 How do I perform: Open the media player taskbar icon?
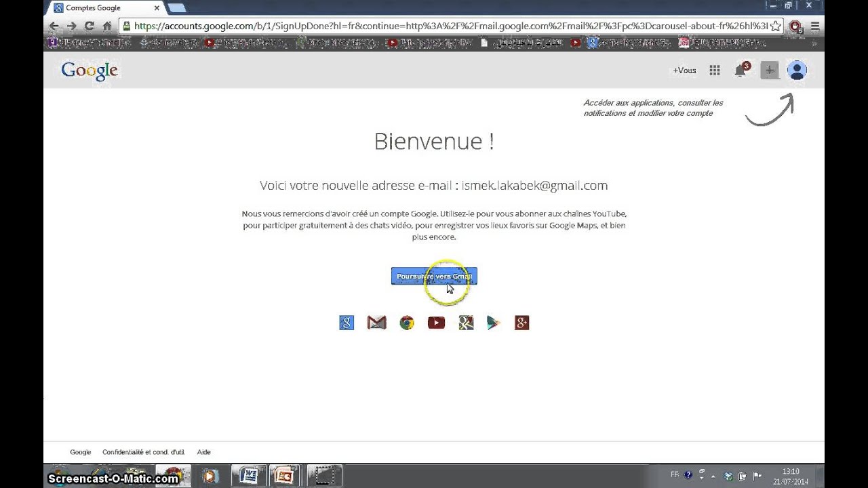point(210,476)
